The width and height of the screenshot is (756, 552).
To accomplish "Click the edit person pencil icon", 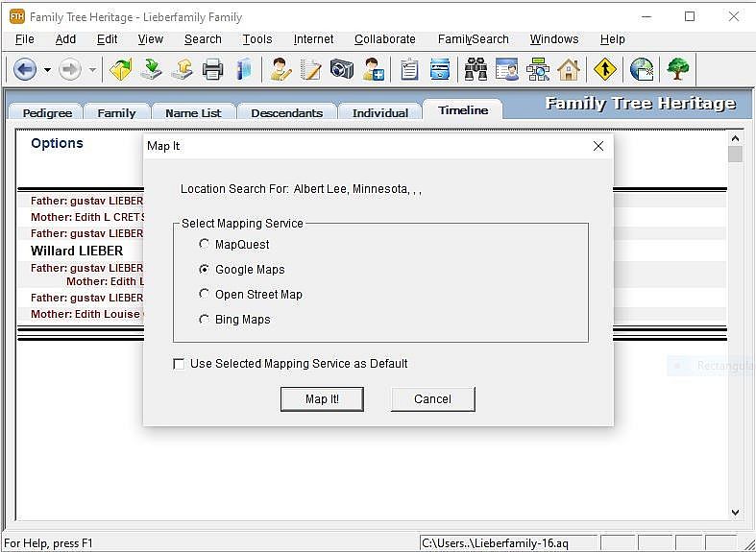I will pyautogui.click(x=280, y=69).
